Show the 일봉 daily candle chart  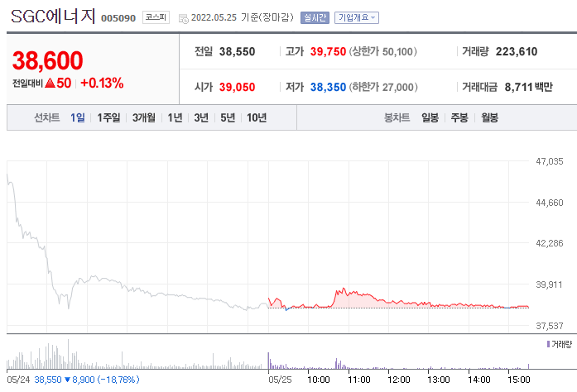point(430,117)
